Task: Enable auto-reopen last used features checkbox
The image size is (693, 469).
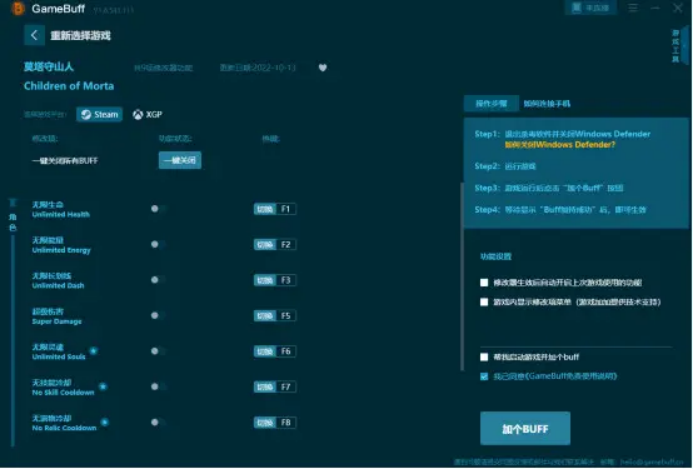Action: click(x=484, y=282)
